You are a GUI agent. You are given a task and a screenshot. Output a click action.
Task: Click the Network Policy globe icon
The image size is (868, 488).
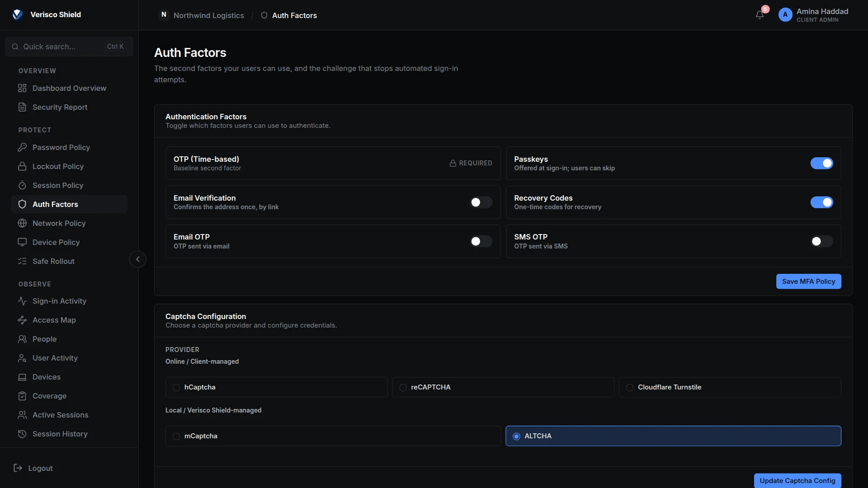click(x=22, y=223)
